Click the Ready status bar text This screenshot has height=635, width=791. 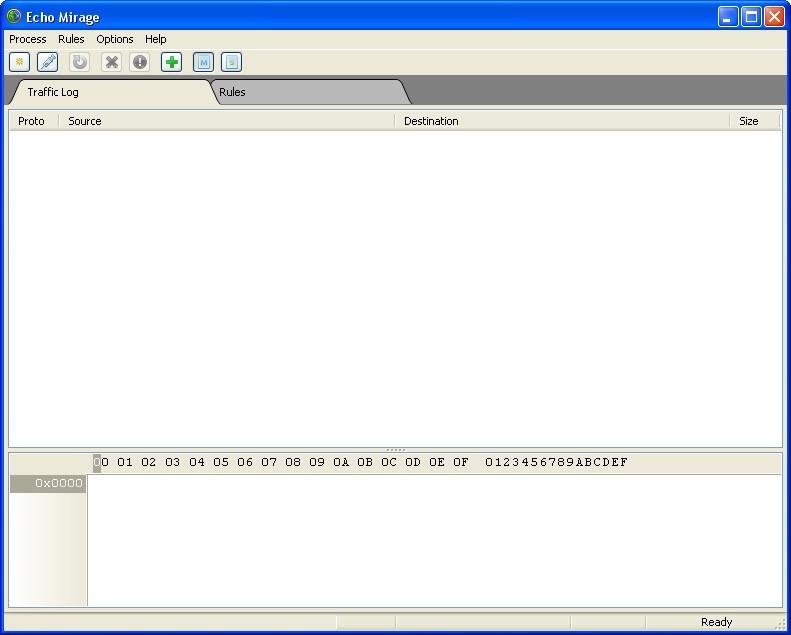click(716, 622)
